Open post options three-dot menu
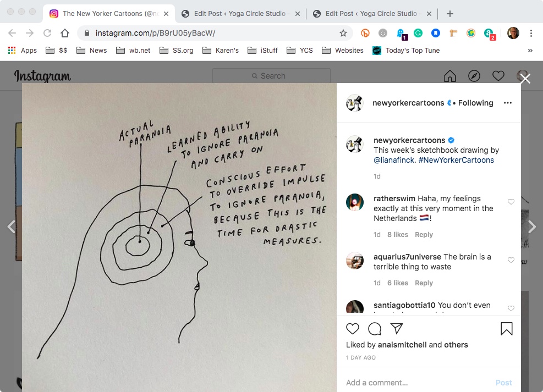Screen dimensions: 543x392 (508, 103)
